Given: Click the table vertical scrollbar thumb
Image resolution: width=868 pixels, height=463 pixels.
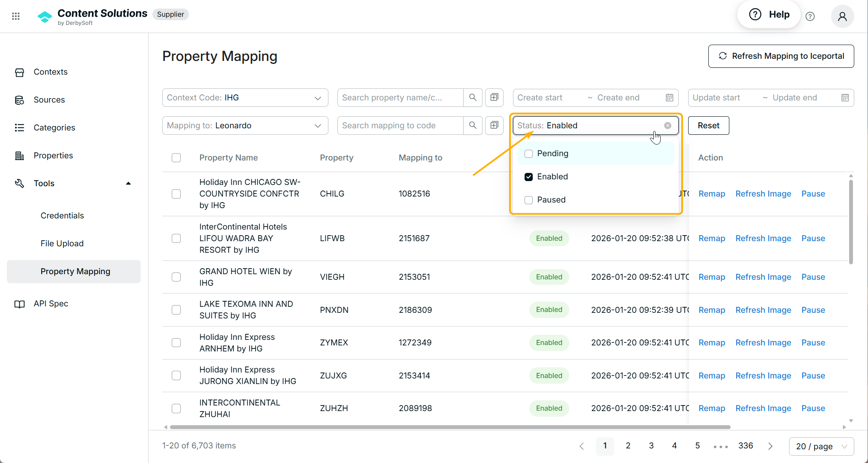Looking at the screenshot, I should point(851,222).
